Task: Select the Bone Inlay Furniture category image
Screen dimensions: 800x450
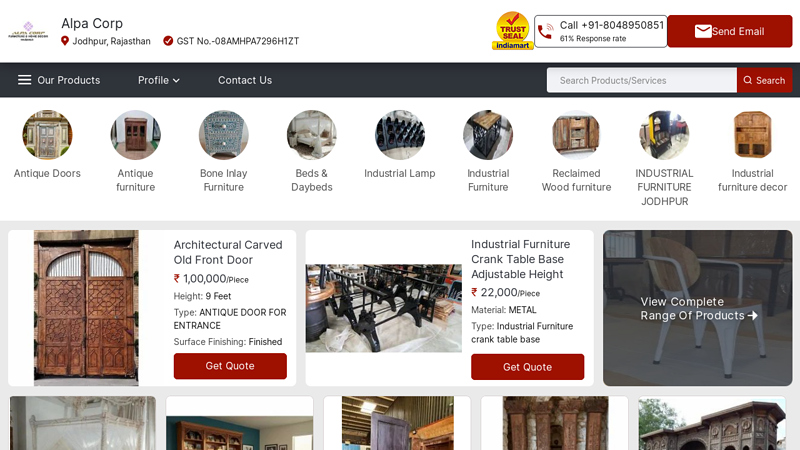Action: pyautogui.click(x=223, y=135)
